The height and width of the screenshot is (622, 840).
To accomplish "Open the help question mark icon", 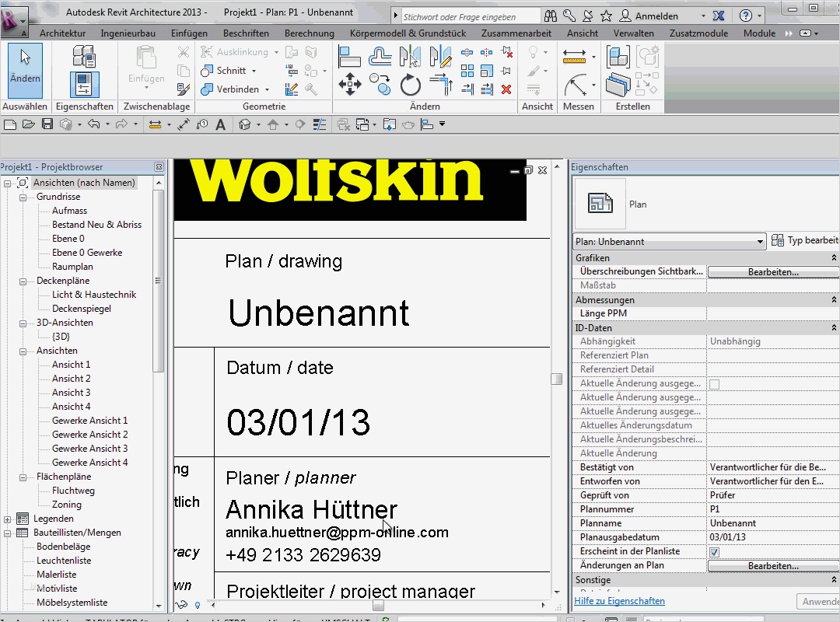I will (746, 16).
